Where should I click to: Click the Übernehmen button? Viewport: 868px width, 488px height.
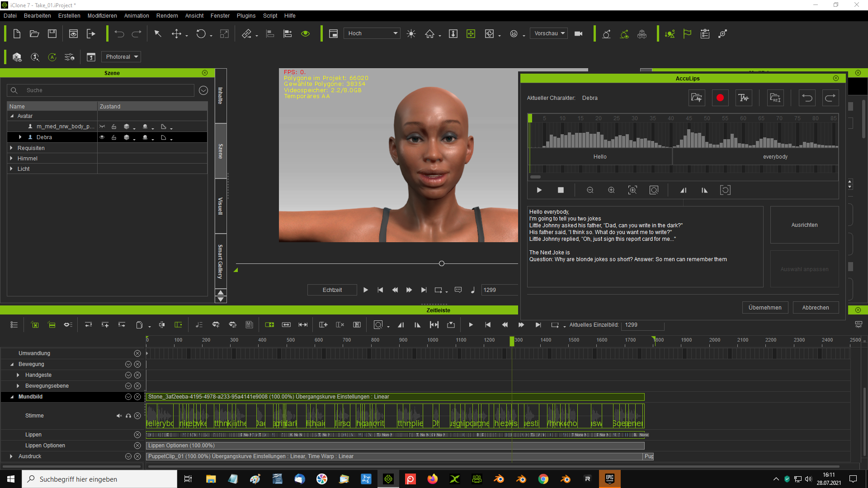click(765, 308)
